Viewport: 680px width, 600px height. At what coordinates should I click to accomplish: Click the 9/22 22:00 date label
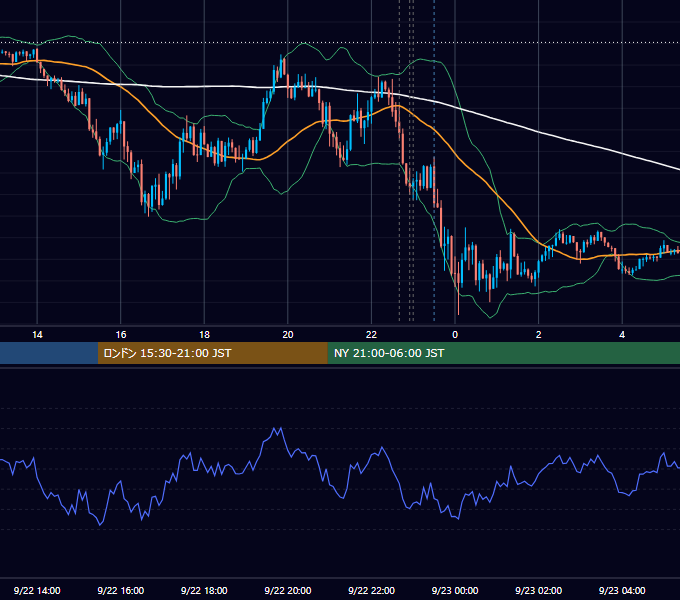pos(372,590)
